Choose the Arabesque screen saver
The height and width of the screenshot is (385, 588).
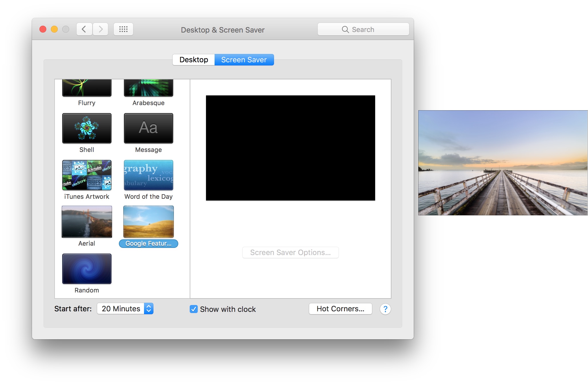(x=148, y=88)
